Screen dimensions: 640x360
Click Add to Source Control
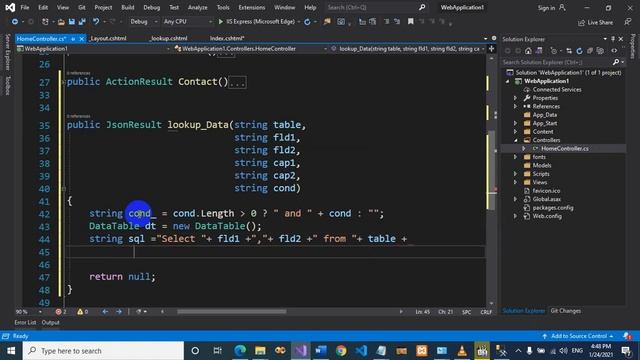pos(579,336)
